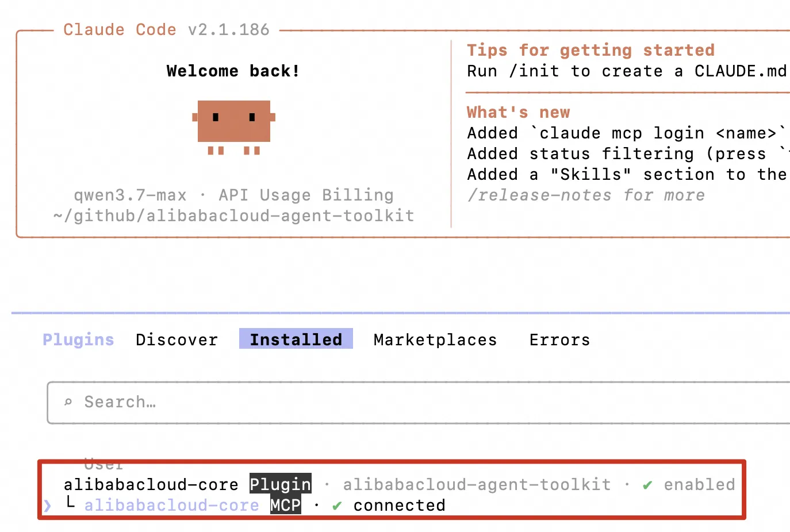Screen dimensions: 790x532
Task: Click the Claude Code pixel mascot
Action: (x=233, y=128)
